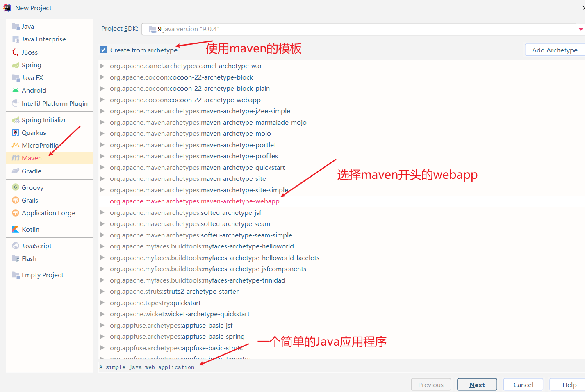Click the JBoss icon in sidebar
Image resolution: width=585 pixels, height=392 pixels.
pyautogui.click(x=16, y=52)
